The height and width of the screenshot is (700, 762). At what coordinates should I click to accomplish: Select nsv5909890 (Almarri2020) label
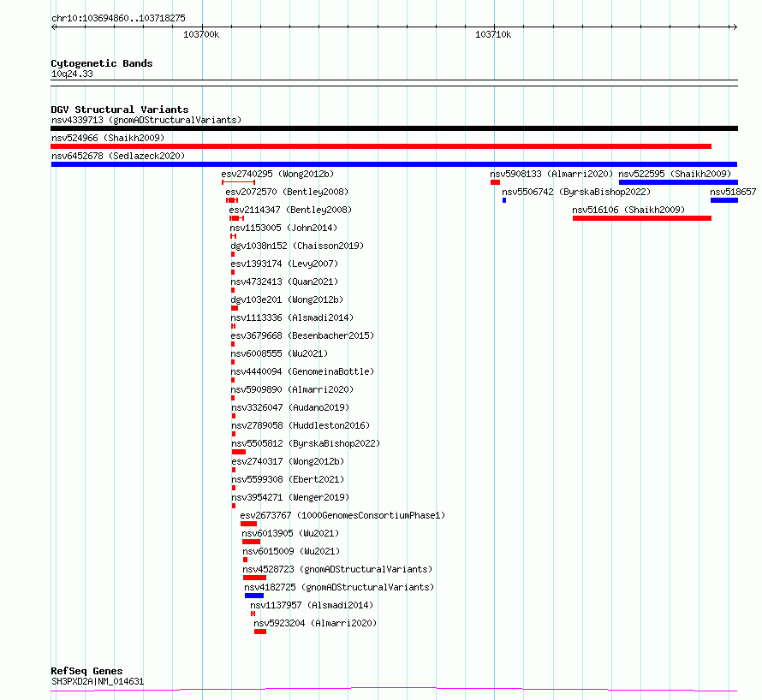click(x=292, y=389)
